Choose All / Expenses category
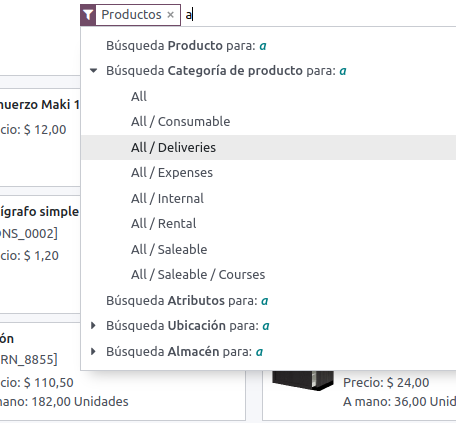Screen dimensions: 456x423 point(268,173)
